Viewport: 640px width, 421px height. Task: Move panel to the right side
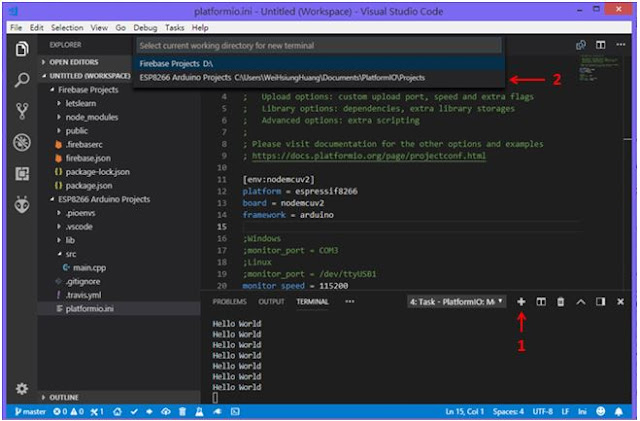600,302
